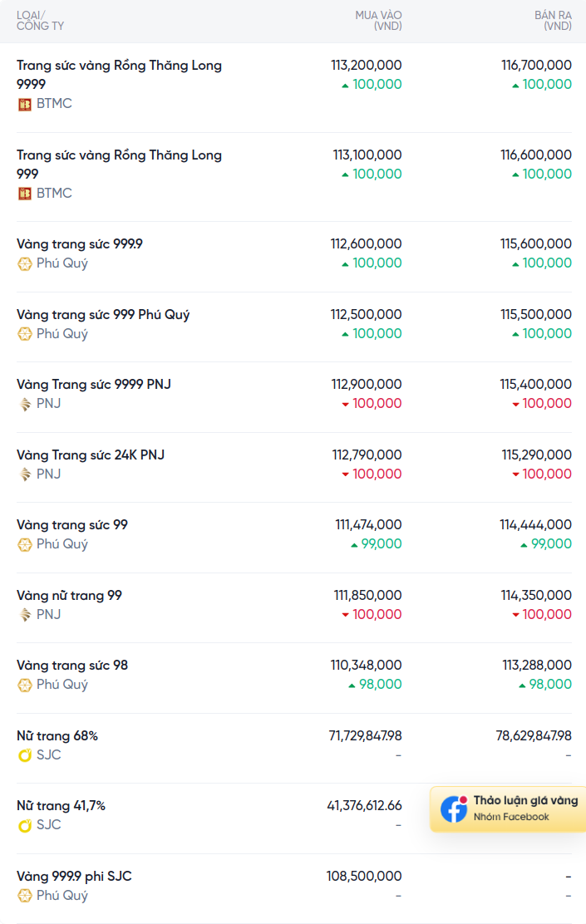This screenshot has height=924, width=586.
Task: Click BTMC logo under Rồng Thăng Long 999
Action: (x=25, y=194)
